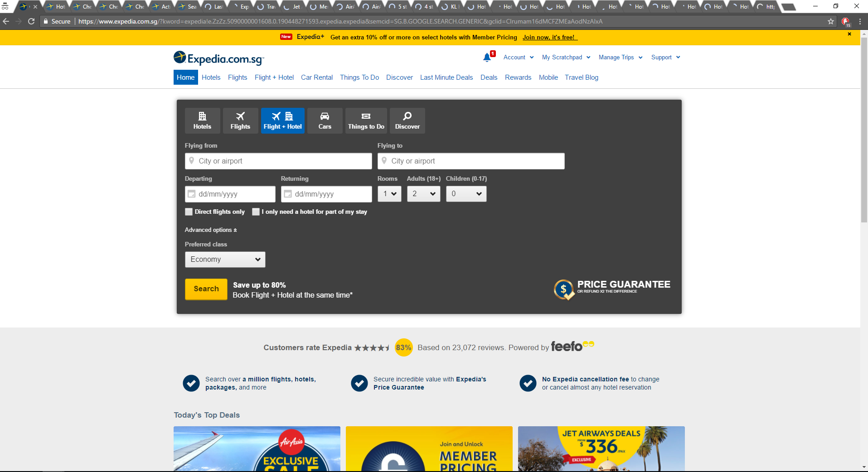Open the Preferred class Economy dropdown

(x=225, y=260)
